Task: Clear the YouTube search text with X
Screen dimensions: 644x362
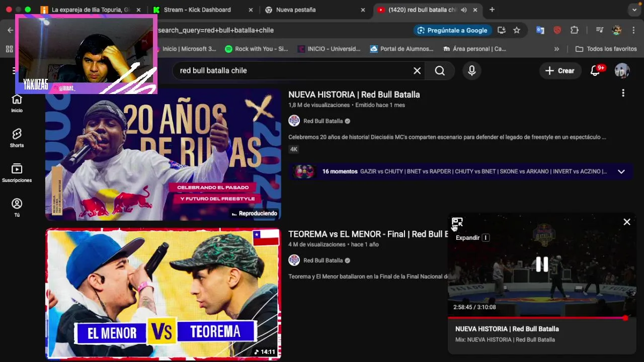Action: [417, 71]
